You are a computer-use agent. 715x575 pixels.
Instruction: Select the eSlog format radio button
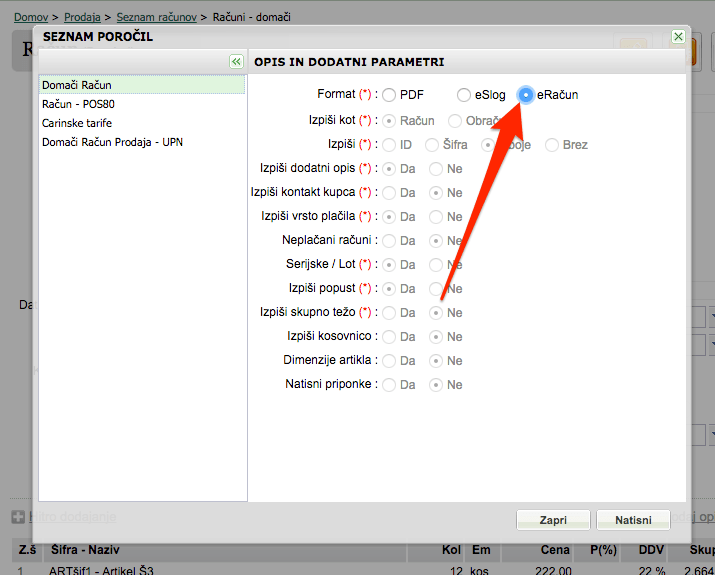464,95
